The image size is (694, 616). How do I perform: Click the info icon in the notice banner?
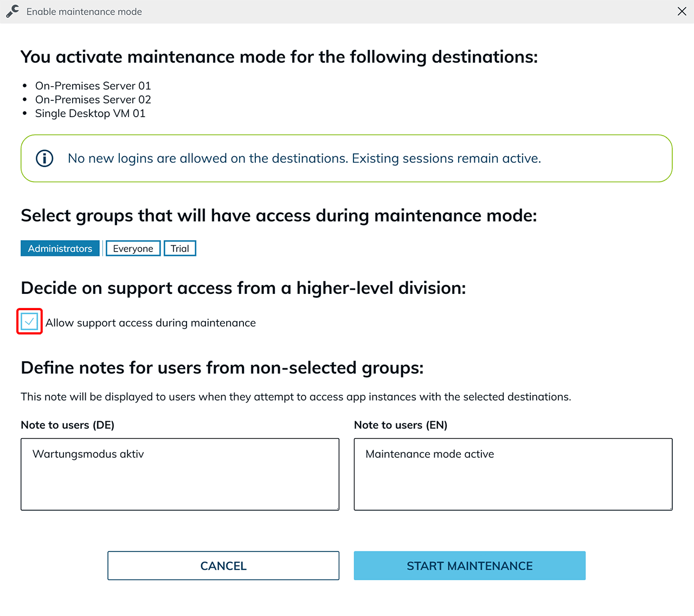44,158
